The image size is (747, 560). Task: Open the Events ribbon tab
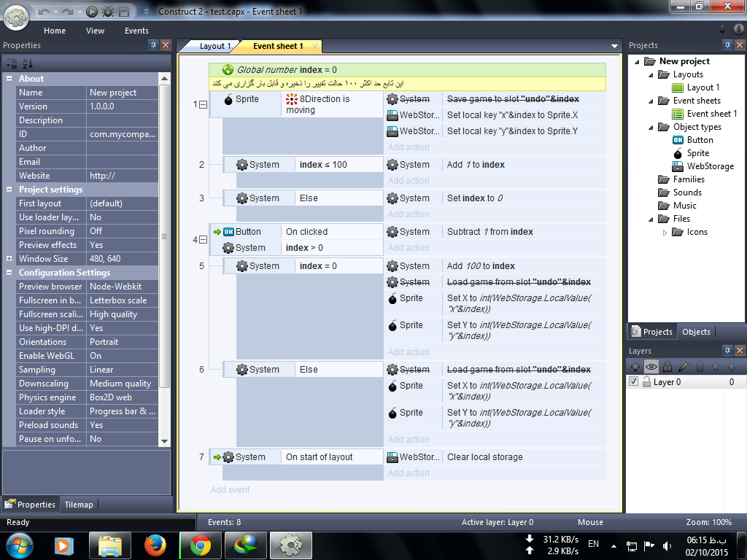[x=136, y=31]
